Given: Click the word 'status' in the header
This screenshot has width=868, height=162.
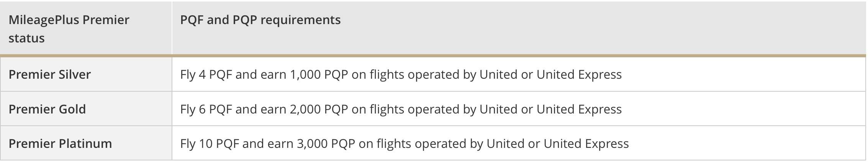Looking at the screenshot, I should 26,38.
